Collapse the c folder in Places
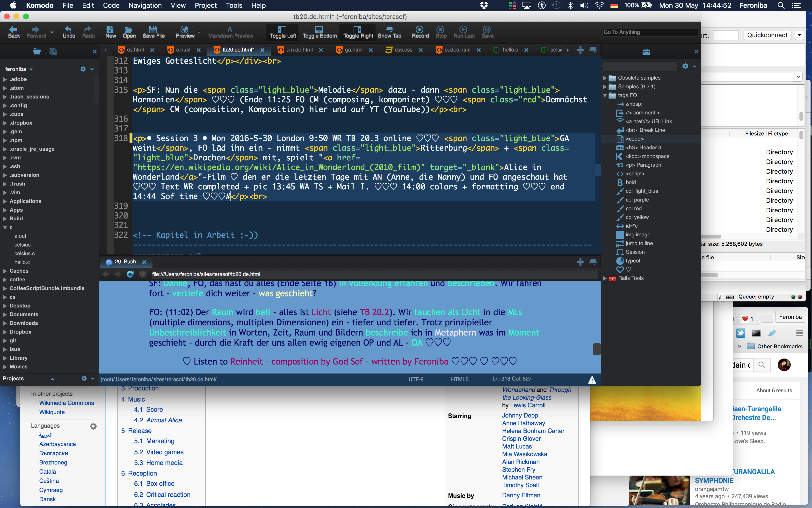Image resolution: width=812 pixels, height=508 pixels. click(x=5, y=227)
